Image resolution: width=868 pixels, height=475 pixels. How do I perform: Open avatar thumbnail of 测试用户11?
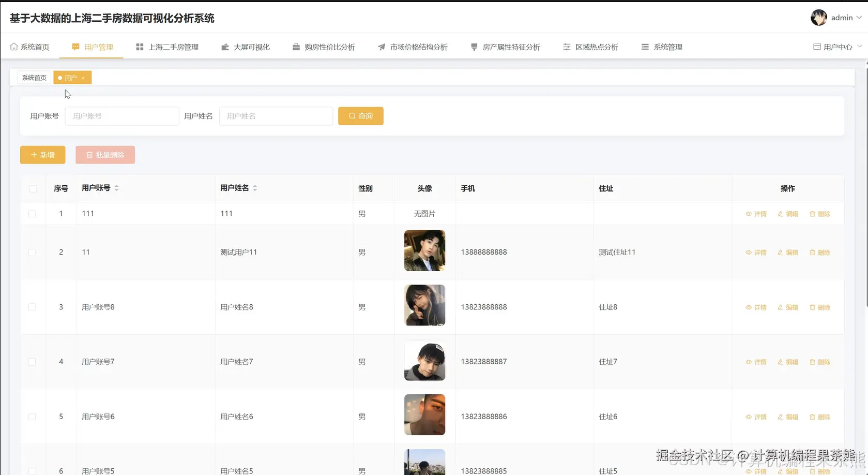coord(425,251)
